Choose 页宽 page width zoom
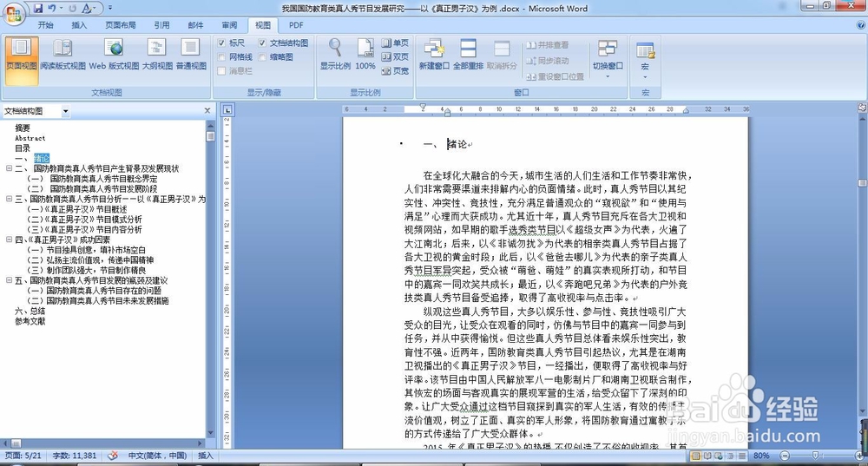 pyautogui.click(x=395, y=70)
